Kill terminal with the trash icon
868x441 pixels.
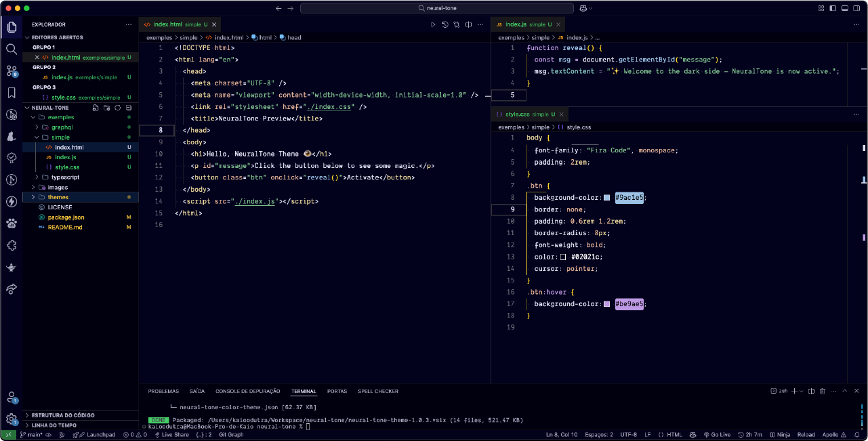tap(822, 391)
